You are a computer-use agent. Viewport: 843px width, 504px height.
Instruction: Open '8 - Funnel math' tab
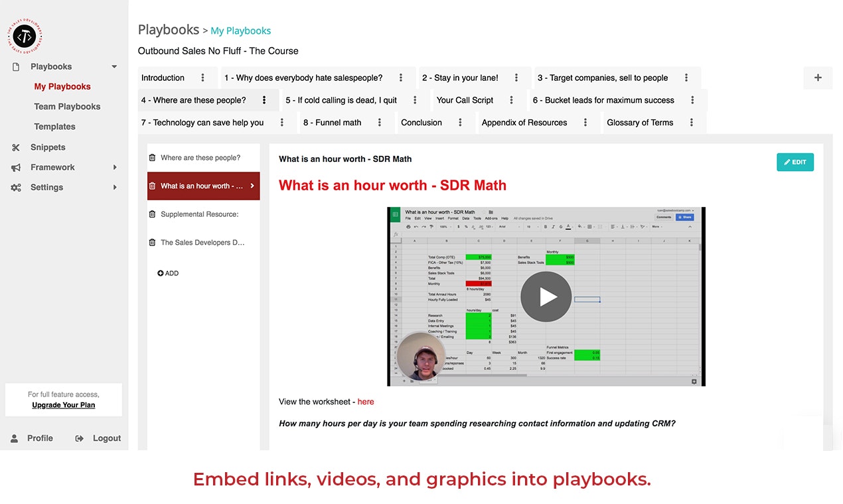(x=332, y=123)
